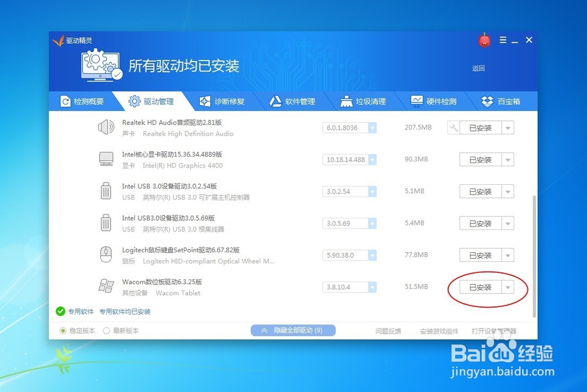This screenshot has width=587, height=392.
Task: Click the driver list vertical scrollbar
Action: click(534, 256)
